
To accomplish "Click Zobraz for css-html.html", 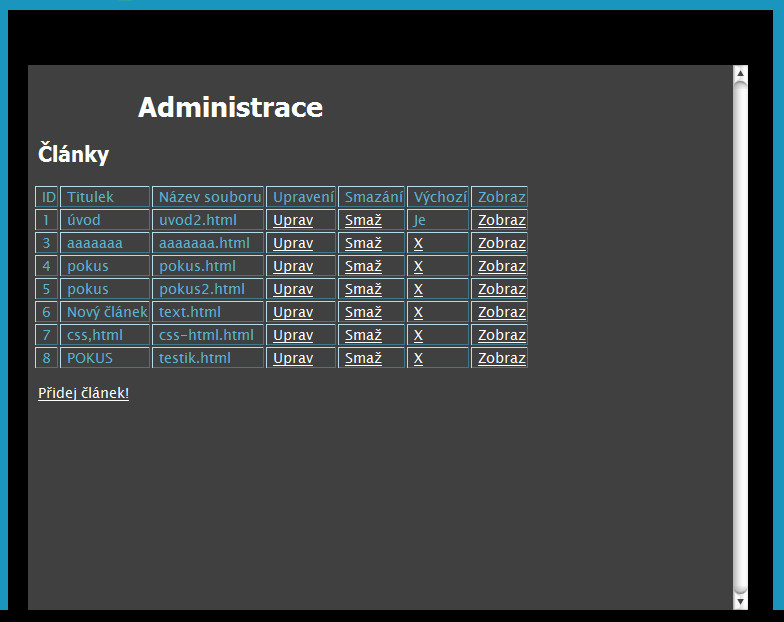I will [x=502, y=335].
